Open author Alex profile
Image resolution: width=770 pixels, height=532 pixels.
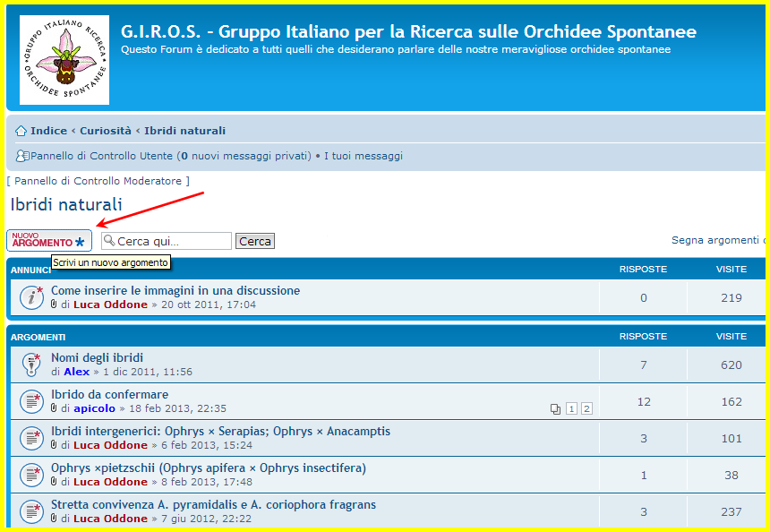point(77,372)
